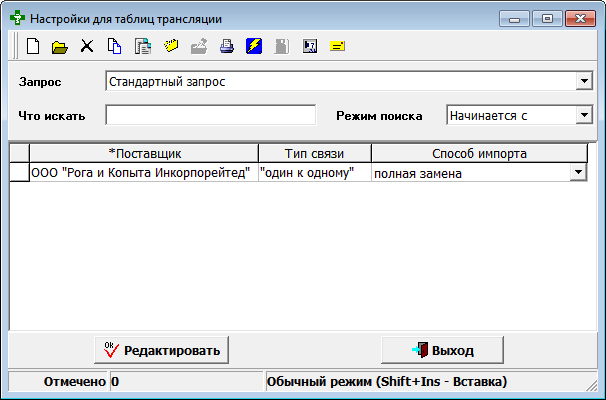This screenshot has width=606, height=400.
Task: Click the Начинается с combo box text
Action: (489, 116)
